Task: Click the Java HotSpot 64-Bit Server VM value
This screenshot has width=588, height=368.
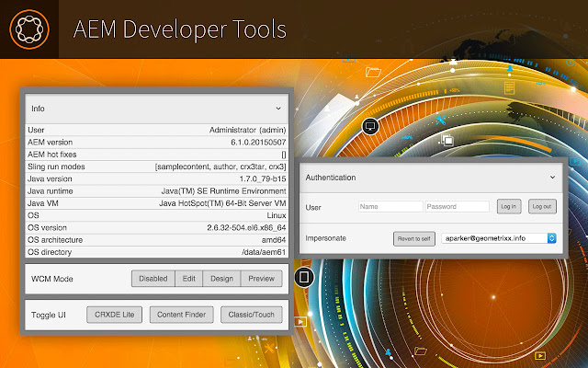Action: [x=222, y=203]
